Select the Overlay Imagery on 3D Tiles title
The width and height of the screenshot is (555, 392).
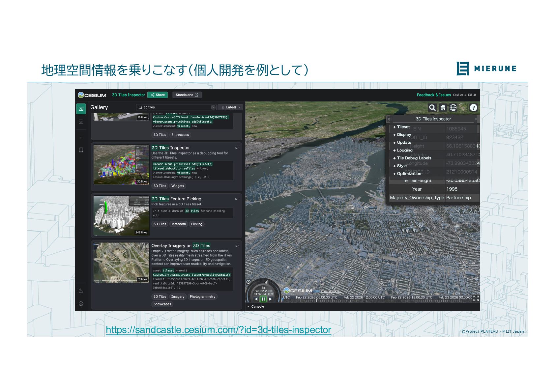[181, 246]
